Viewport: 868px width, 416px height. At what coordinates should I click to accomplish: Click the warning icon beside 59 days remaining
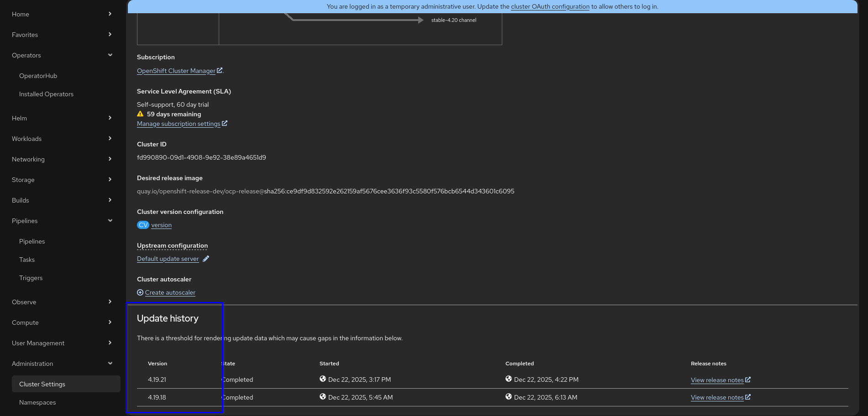point(140,114)
